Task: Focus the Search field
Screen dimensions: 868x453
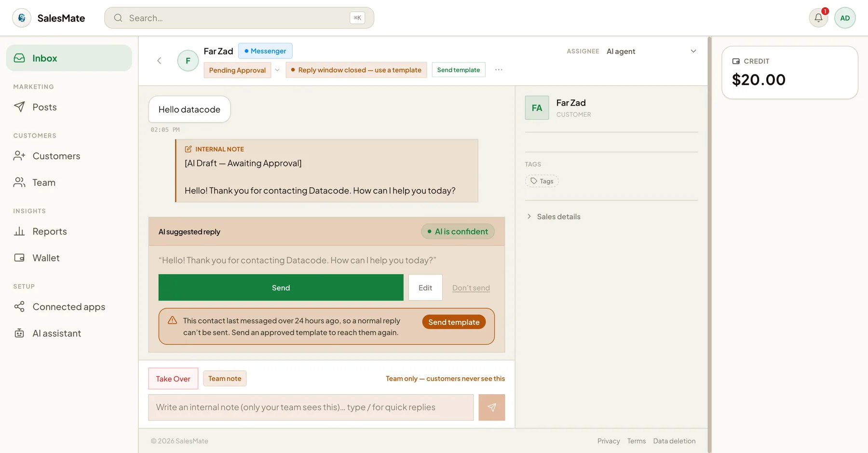Action: [239, 18]
